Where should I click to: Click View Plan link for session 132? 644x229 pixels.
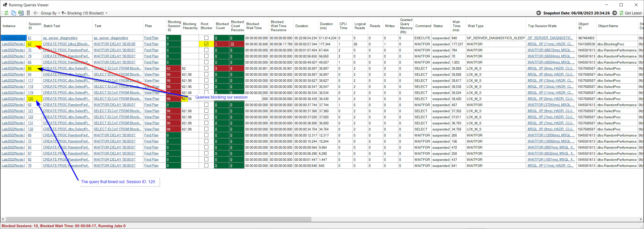[152, 129]
